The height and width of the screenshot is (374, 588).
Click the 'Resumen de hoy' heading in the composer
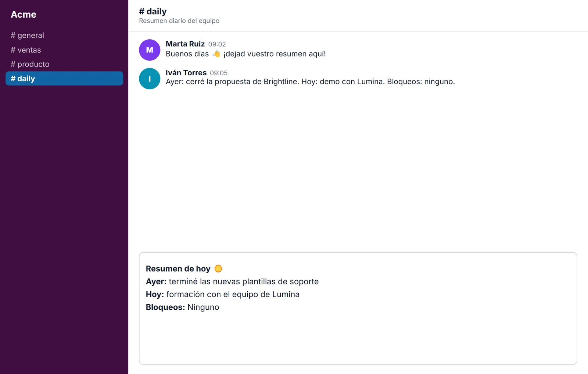(x=178, y=269)
